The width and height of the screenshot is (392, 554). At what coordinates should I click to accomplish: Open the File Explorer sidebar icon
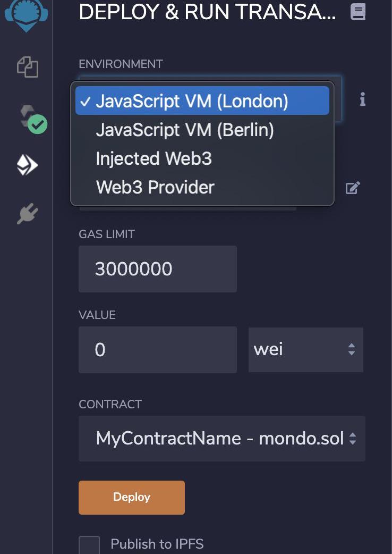point(28,67)
